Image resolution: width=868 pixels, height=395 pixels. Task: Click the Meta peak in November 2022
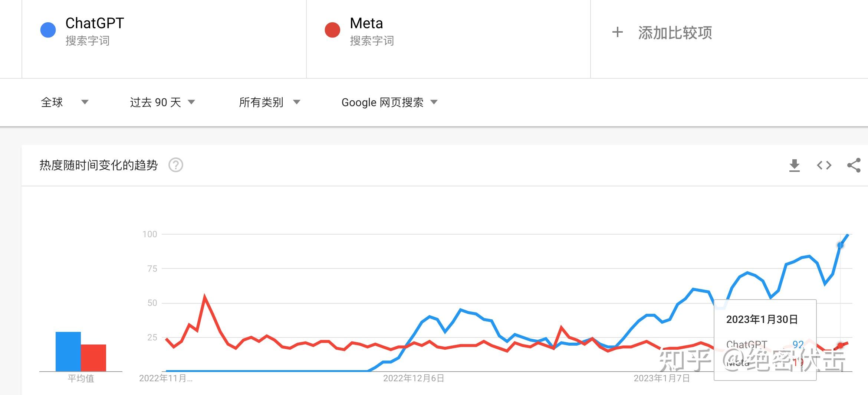pyautogui.click(x=205, y=297)
